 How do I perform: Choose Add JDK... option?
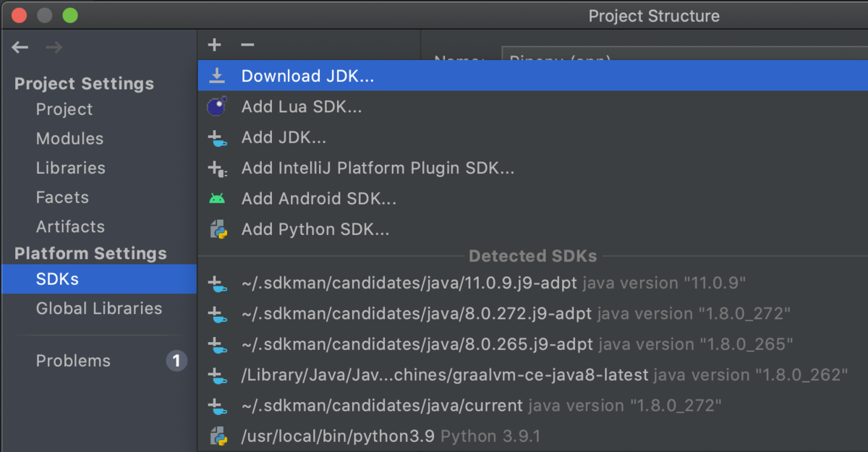pos(533,137)
